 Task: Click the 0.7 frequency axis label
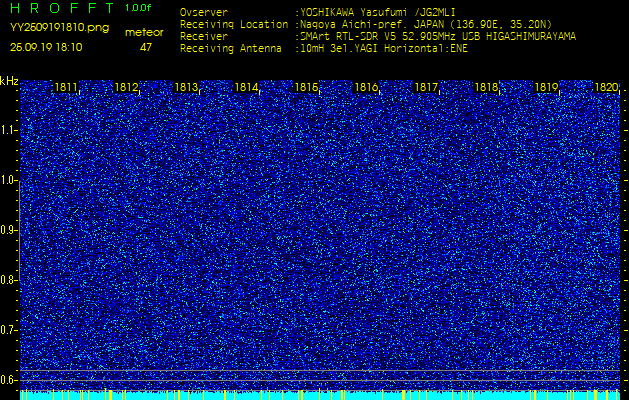tap(8, 330)
